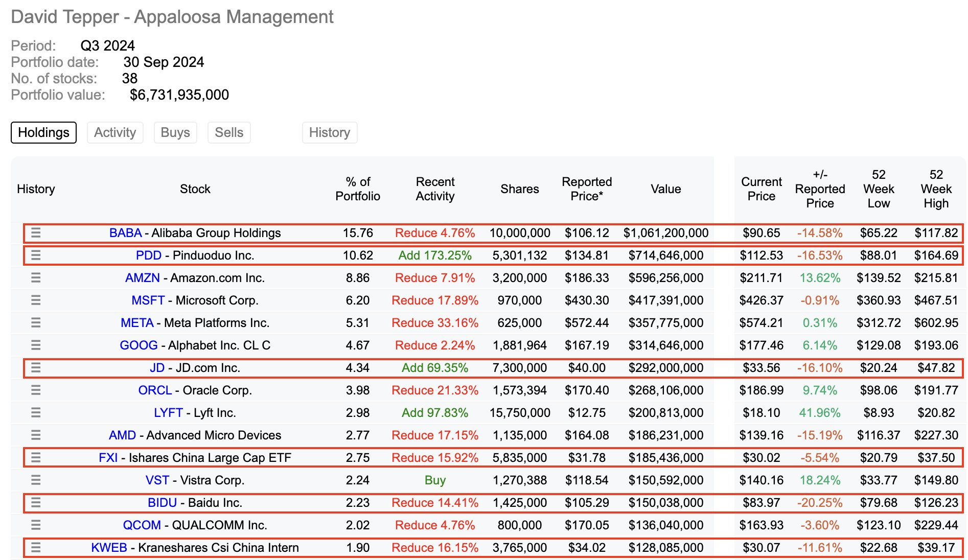968x560 pixels.
Task: Open the QCOM ticker link
Action: point(142,525)
